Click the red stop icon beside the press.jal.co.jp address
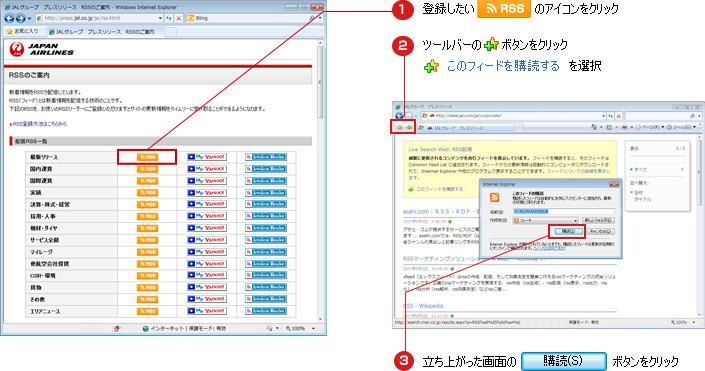The image size is (705, 371). coord(179,18)
